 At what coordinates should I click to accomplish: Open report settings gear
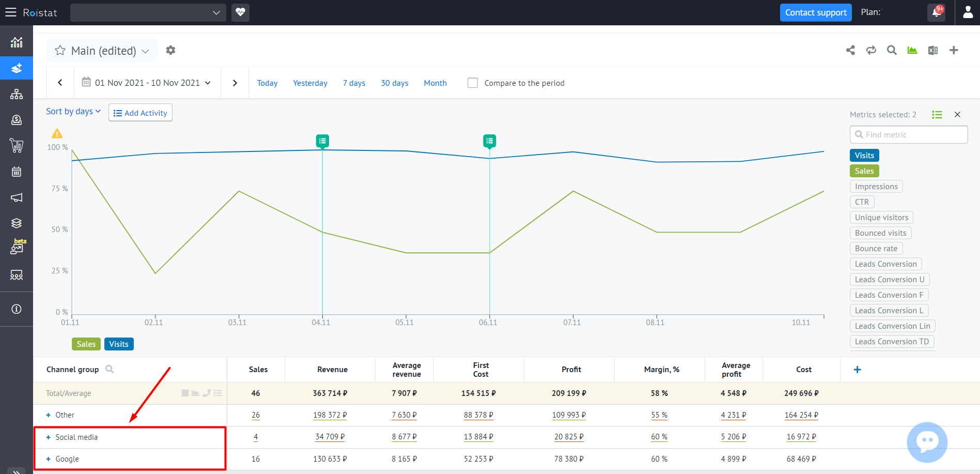pos(170,50)
